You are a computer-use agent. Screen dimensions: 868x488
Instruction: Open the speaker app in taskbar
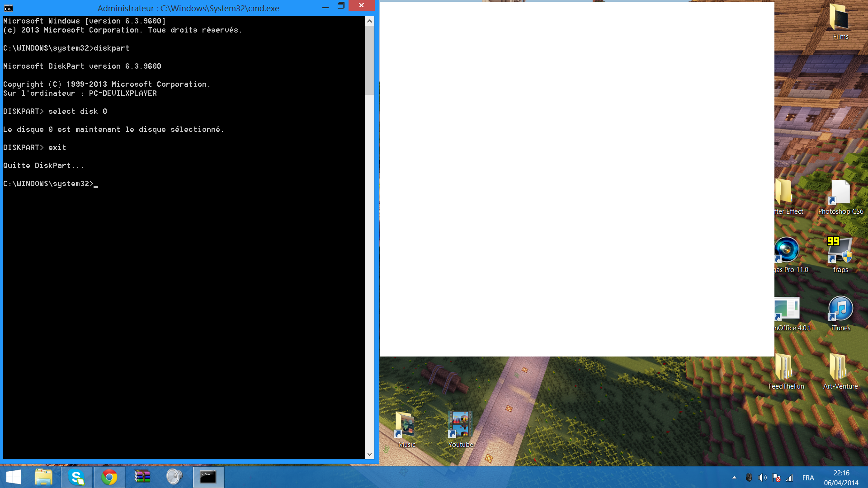175,477
